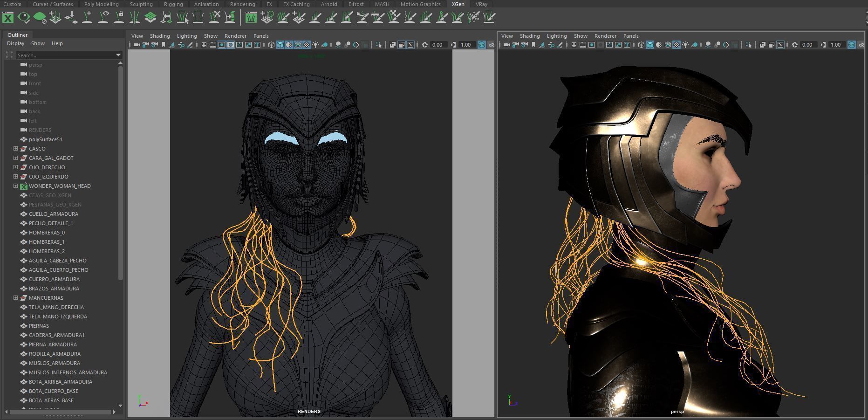This screenshot has width=868, height=420.
Task: Click the Outliner vertical scrollbar
Action: point(120,172)
